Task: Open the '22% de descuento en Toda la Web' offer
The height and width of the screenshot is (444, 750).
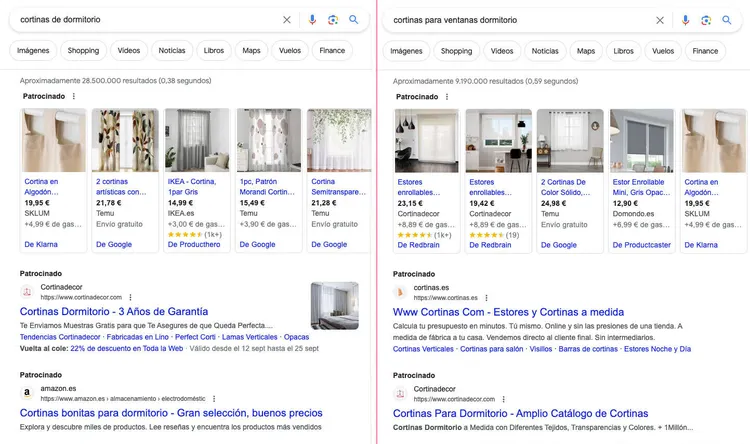Action: pos(127,348)
